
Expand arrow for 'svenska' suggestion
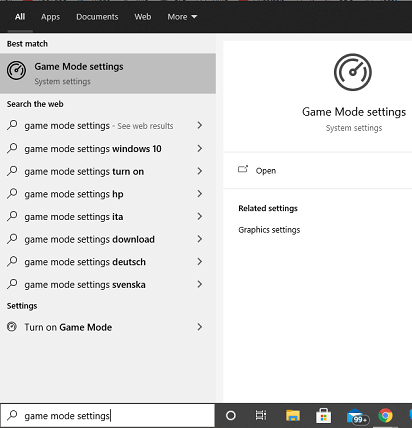200,284
